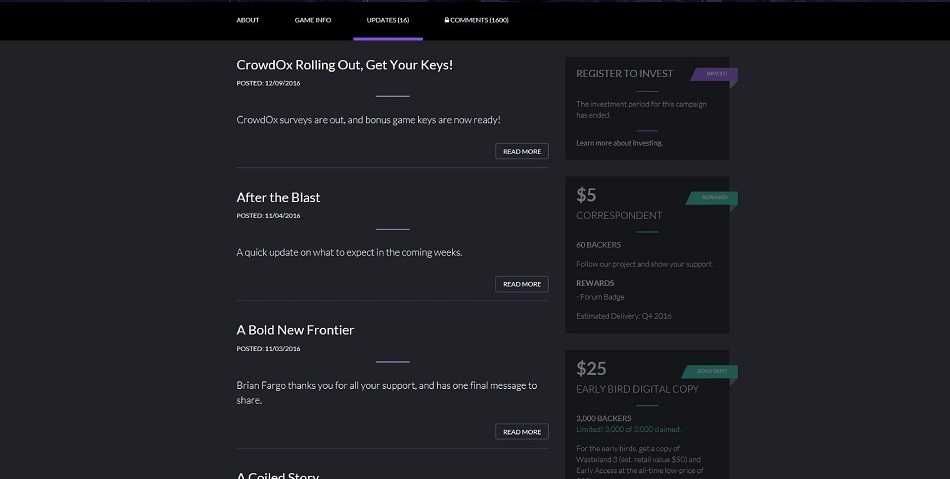The height and width of the screenshot is (479, 950).
Task: Switch to the Game Info tab
Action: (313, 20)
